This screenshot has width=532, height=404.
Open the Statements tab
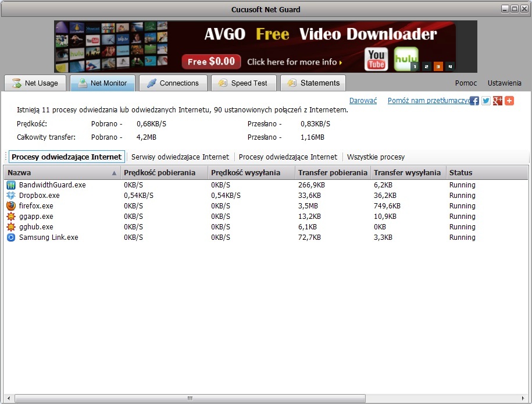pyautogui.click(x=313, y=83)
